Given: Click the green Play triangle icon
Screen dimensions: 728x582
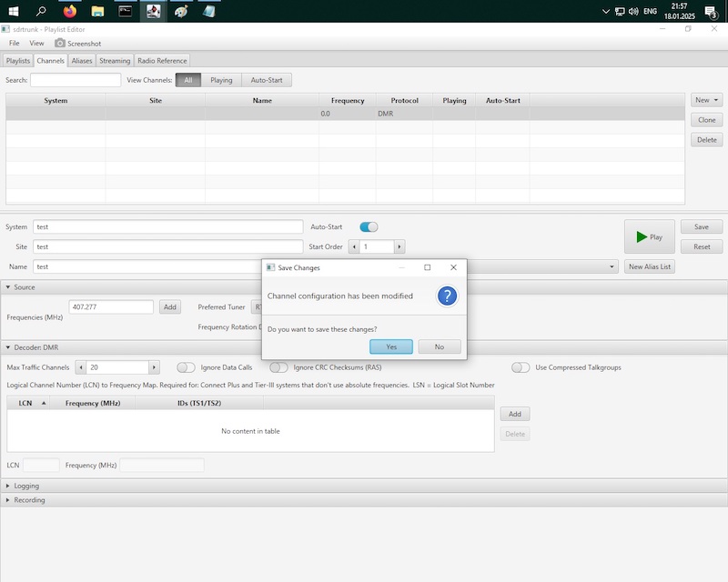Looking at the screenshot, I should [642, 237].
